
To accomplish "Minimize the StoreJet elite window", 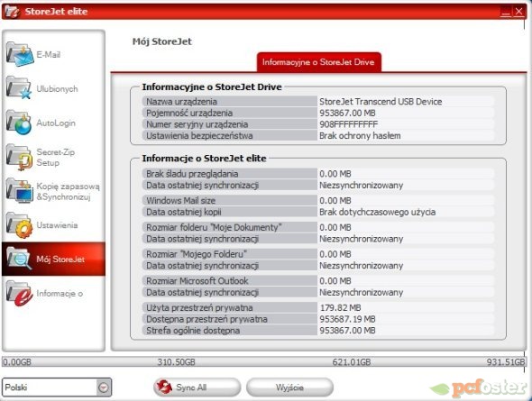I will coord(506,13).
